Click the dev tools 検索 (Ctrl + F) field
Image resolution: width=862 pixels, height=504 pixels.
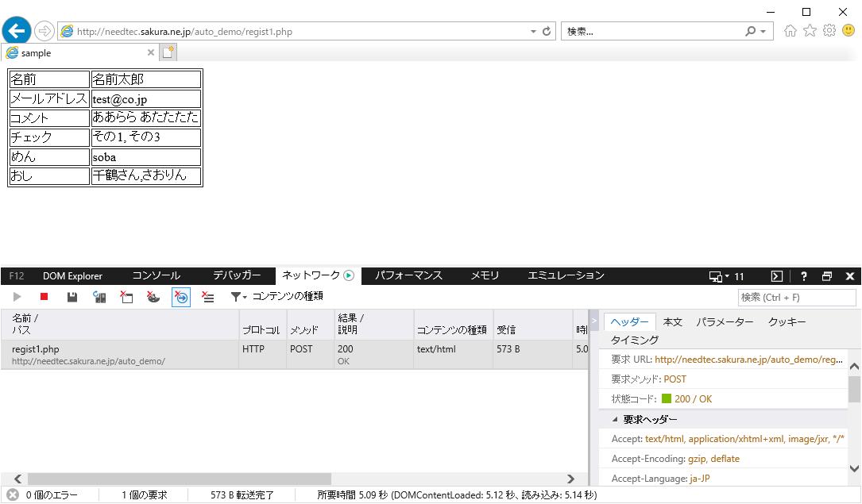797,298
